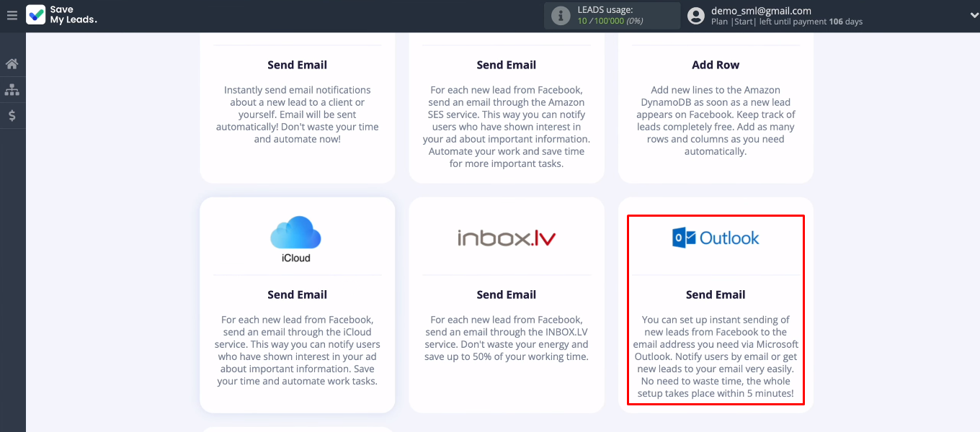The height and width of the screenshot is (432, 980).
Task: Choose Amazon SES Send Email card title
Action: coord(507,65)
